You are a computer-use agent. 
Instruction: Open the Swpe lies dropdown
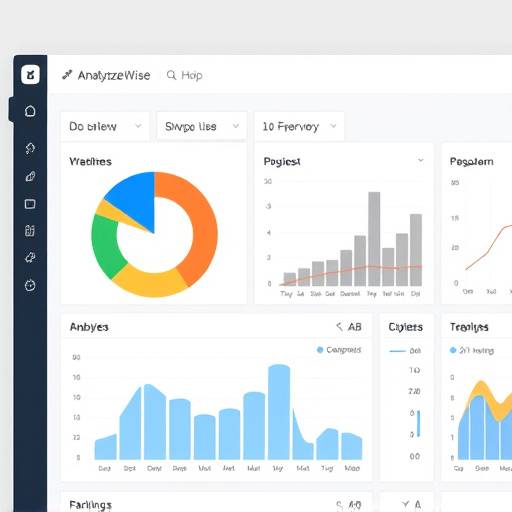pos(202,126)
